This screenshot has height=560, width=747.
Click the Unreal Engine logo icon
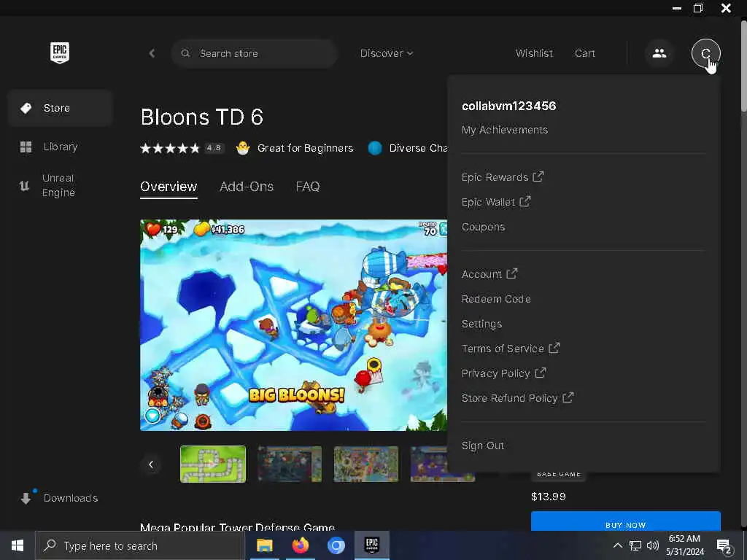pyautogui.click(x=24, y=185)
